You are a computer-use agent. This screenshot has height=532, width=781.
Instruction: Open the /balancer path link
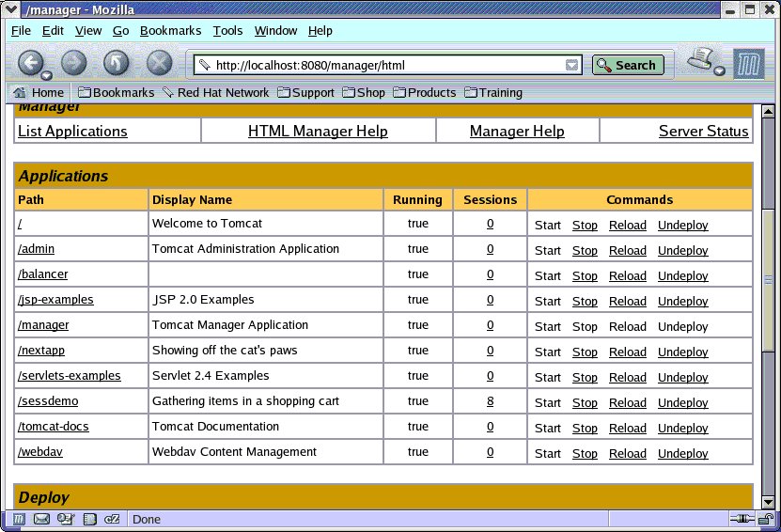click(x=43, y=274)
